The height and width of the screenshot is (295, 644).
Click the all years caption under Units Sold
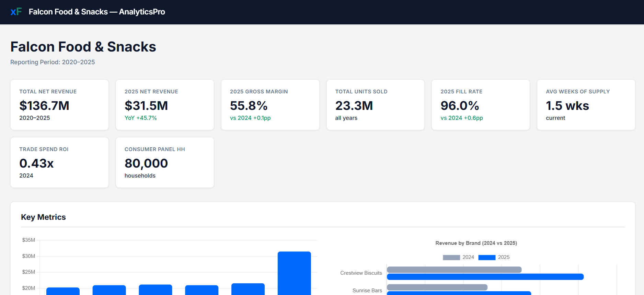[346, 118]
